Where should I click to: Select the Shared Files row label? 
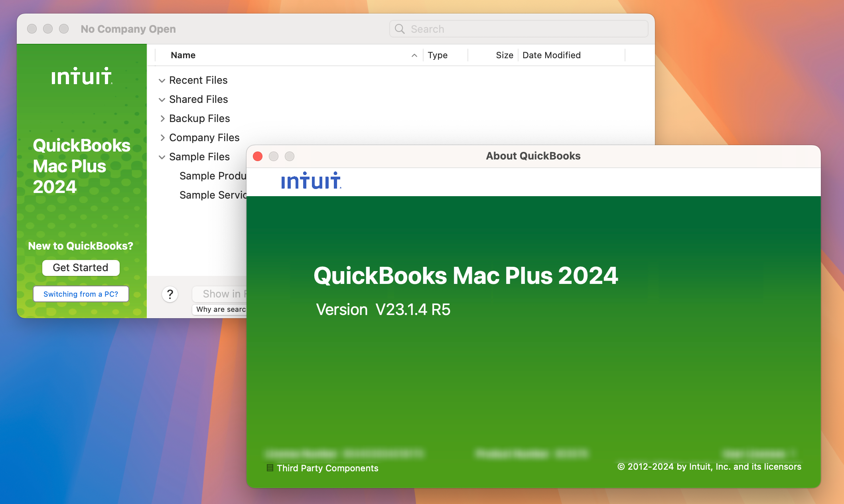tap(199, 99)
